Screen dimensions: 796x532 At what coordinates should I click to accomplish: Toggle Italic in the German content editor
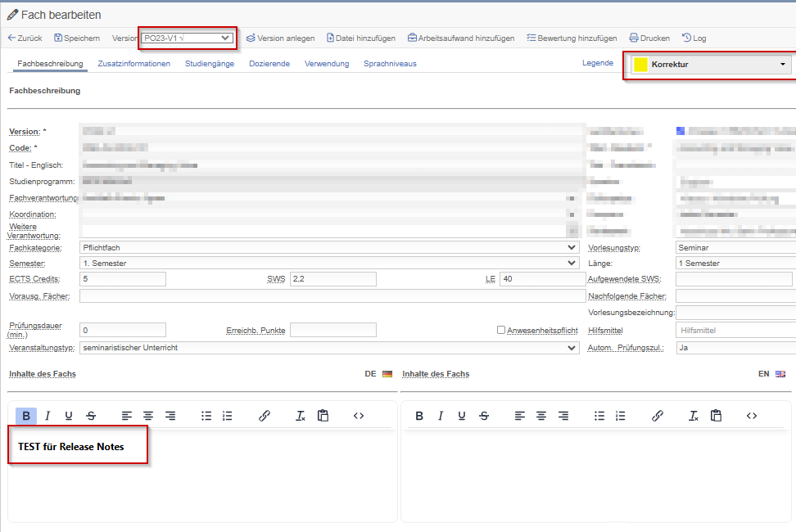[x=47, y=416]
